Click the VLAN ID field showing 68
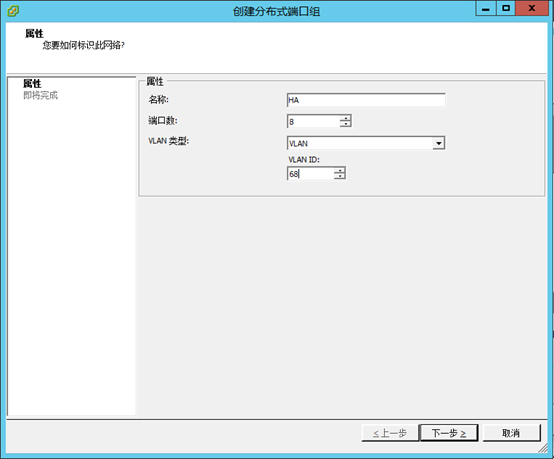This screenshot has height=459, width=554. (x=311, y=173)
